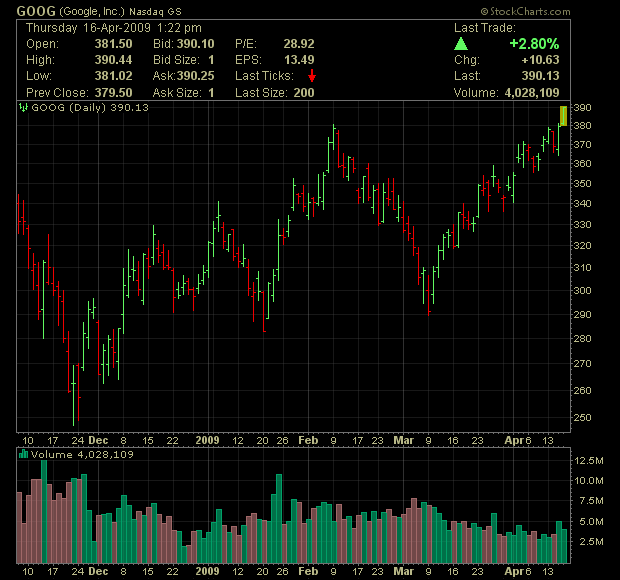
Task: Click the 2009 label on the date axis
Action: click(x=207, y=439)
